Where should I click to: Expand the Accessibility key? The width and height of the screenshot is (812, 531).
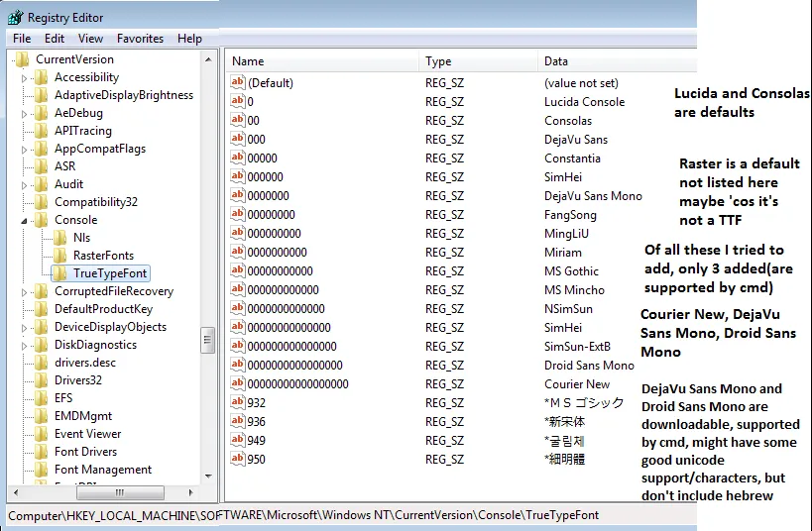(x=24, y=78)
